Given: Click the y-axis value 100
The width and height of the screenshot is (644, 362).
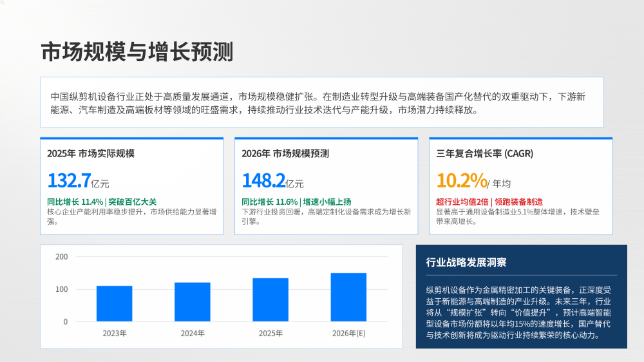Looking at the screenshot, I should [x=62, y=289].
